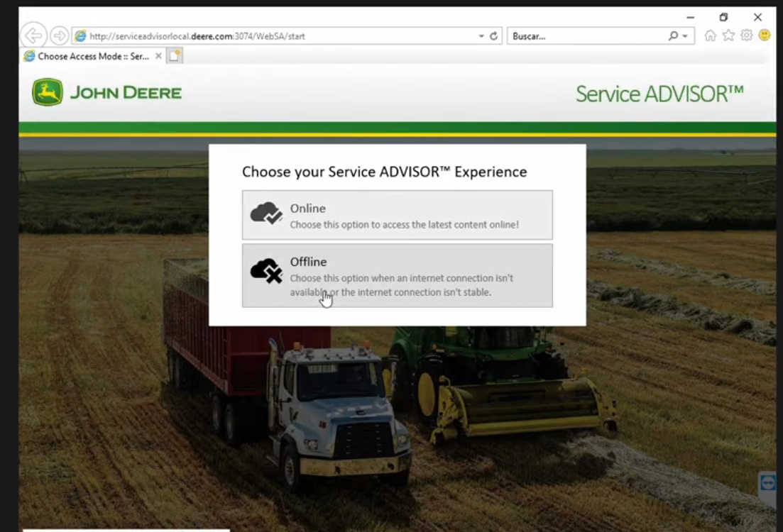
Task: Open the browser Home page icon
Action: click(x=711, y=35)
